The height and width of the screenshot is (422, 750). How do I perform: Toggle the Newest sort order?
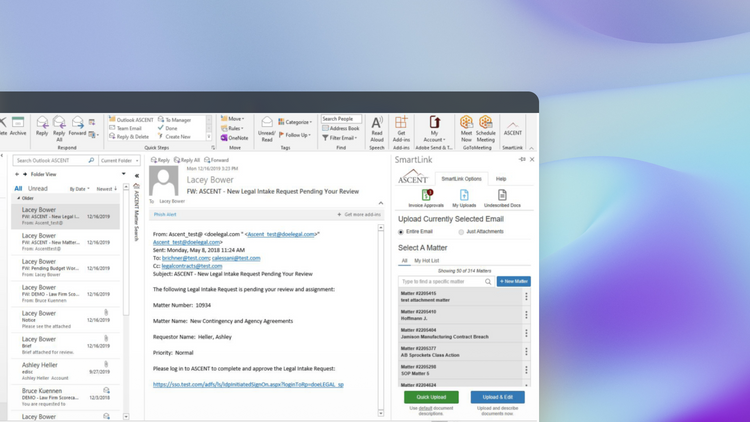[x=107, y=189]
